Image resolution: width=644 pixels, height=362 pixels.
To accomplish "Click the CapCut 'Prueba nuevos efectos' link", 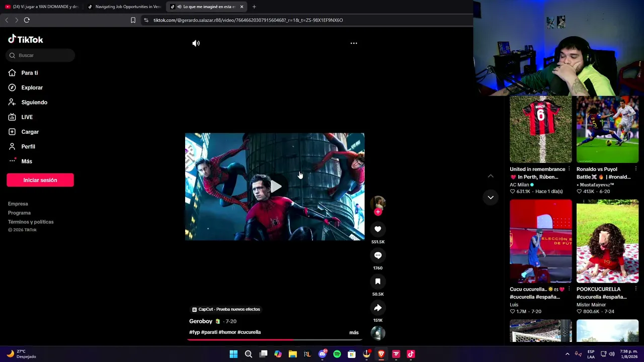I will click(226, 309).
